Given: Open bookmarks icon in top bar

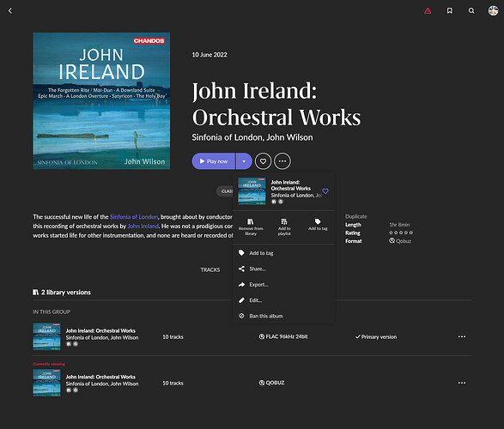Looking at the screenshot, I should 449,11.
